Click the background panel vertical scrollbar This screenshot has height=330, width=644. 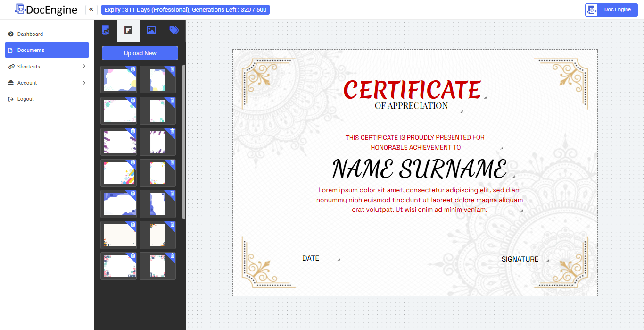[x=184, y=142]
